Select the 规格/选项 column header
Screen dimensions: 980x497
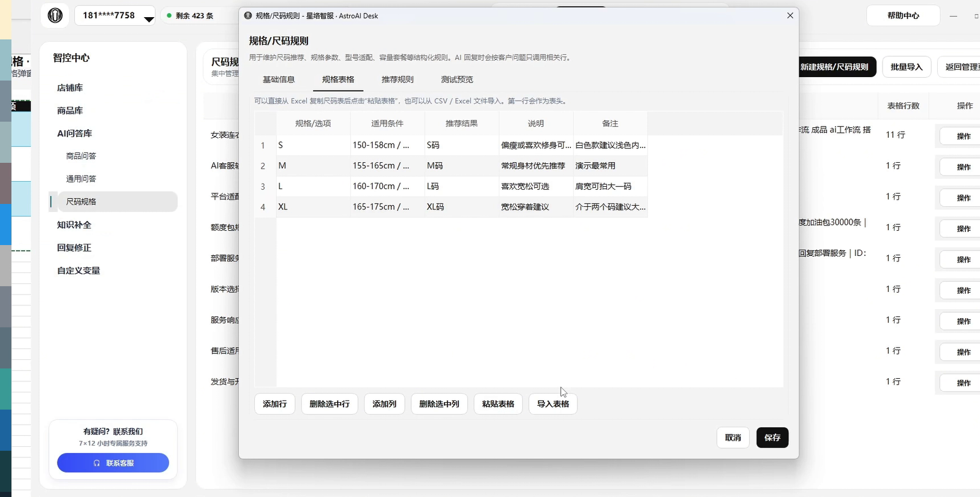click(x=313, y=124)
